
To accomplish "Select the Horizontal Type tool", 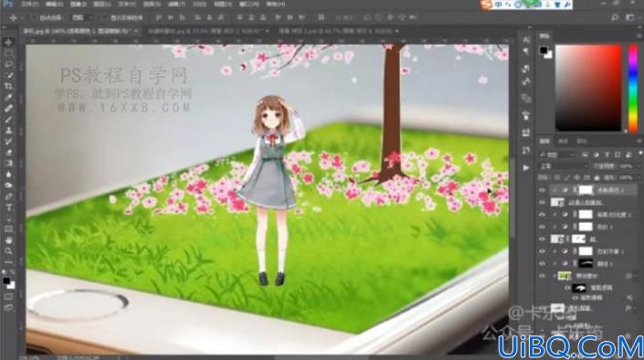I will point(8,207).
